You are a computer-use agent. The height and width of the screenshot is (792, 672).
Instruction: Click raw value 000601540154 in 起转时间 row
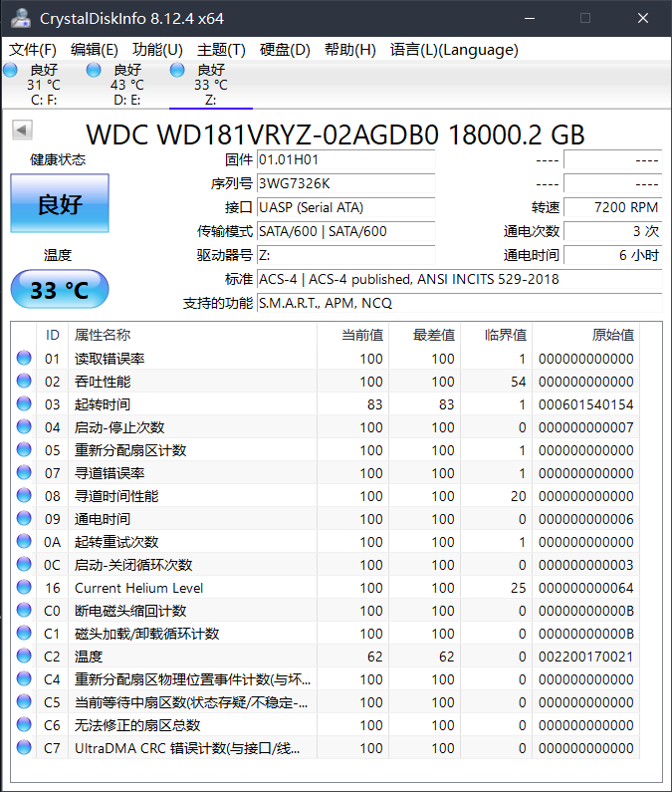point(585,404)
